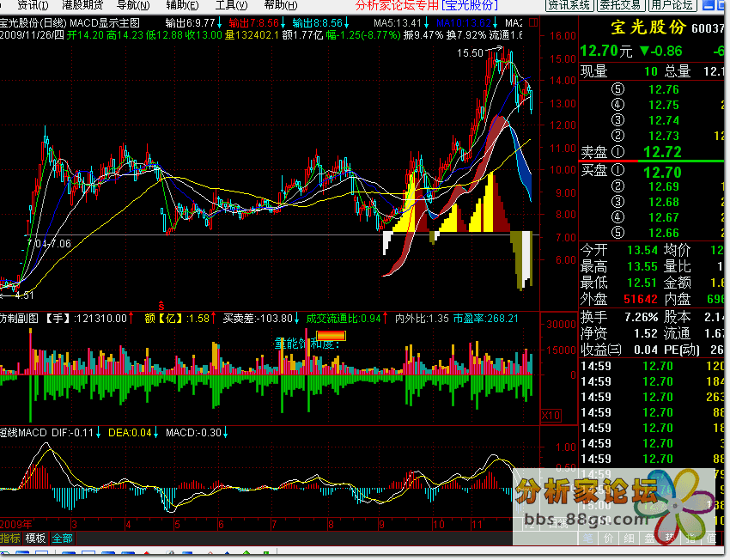Click the X10 scale box in volume panel
This screenshot has width=730, height=560.
coord(551,416)
